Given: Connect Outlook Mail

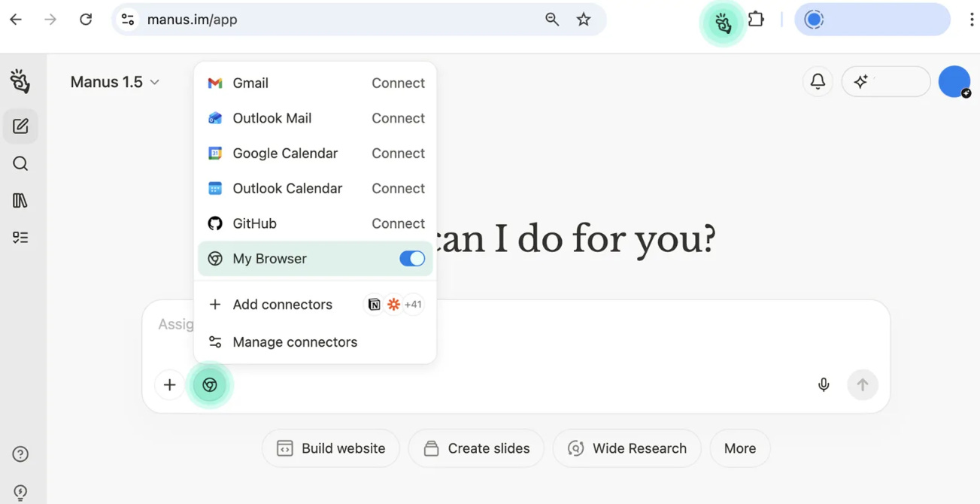Looking at the screenshot, I should (x=398, y=118).
